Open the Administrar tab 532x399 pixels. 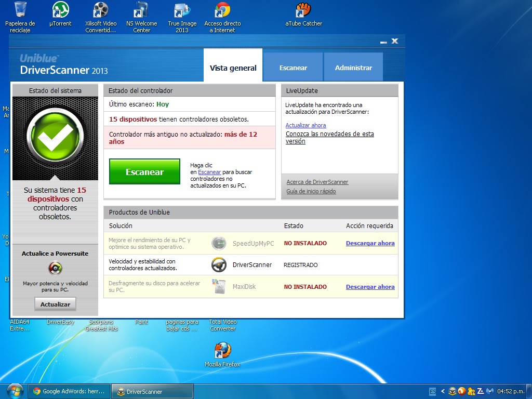[353, 67]
